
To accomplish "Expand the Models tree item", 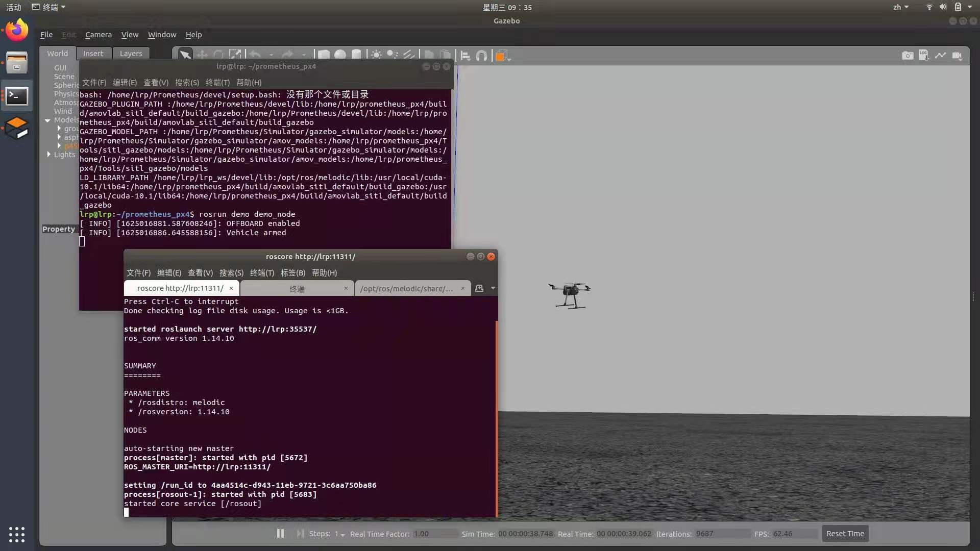I will (48, 120).
